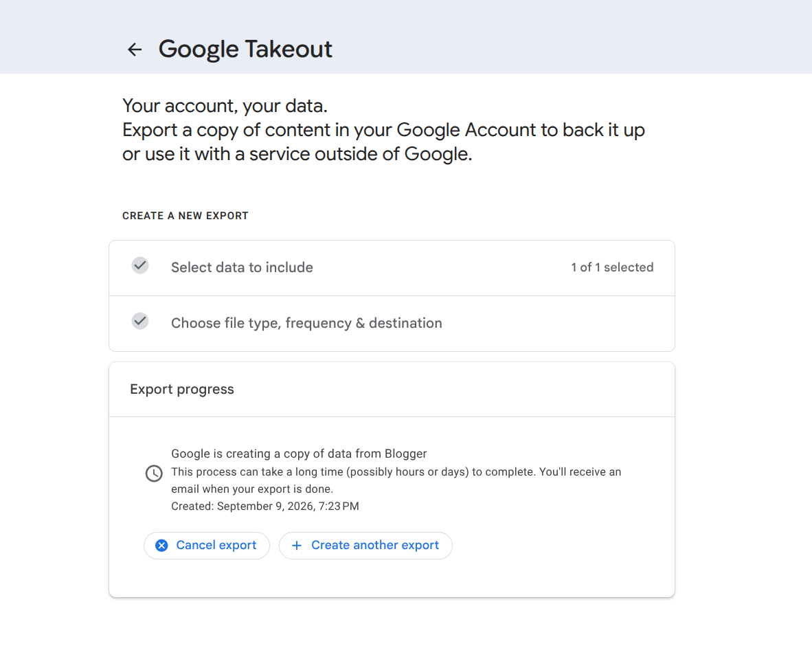Expand Choose file type, frequency & destination
The height and width of the screenshot is (646, 812).
point(392,323)
